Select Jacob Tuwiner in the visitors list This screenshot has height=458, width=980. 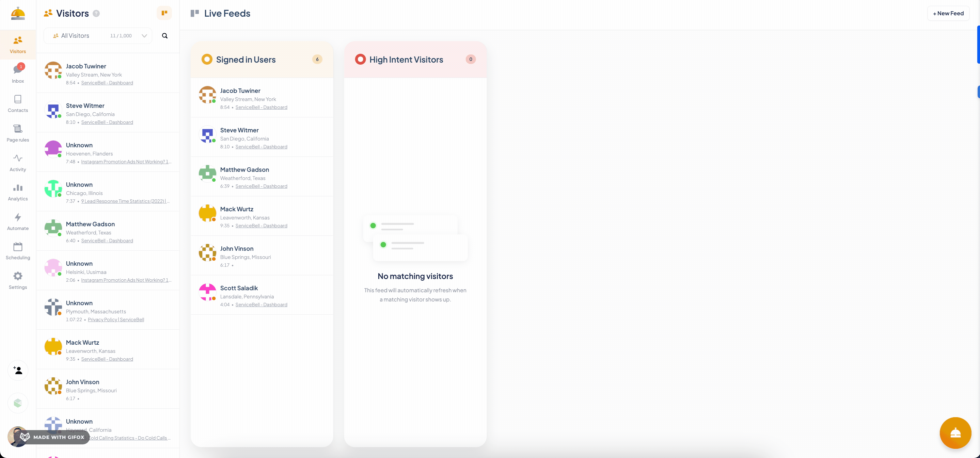click(x=108, y=73)
